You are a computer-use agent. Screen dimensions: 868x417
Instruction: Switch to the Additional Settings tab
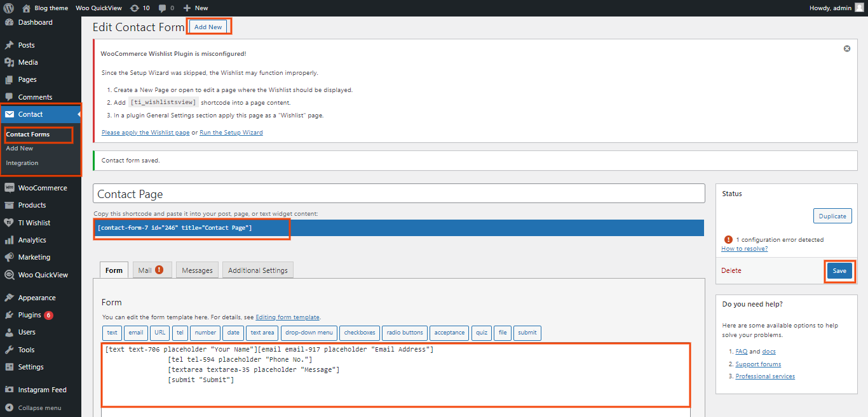pos(257,270)
